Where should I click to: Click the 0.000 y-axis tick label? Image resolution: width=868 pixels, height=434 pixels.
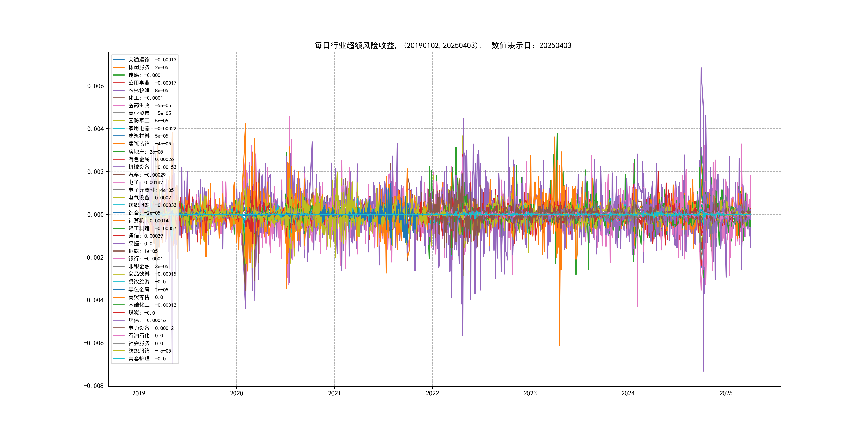click(x=95, y=215)
